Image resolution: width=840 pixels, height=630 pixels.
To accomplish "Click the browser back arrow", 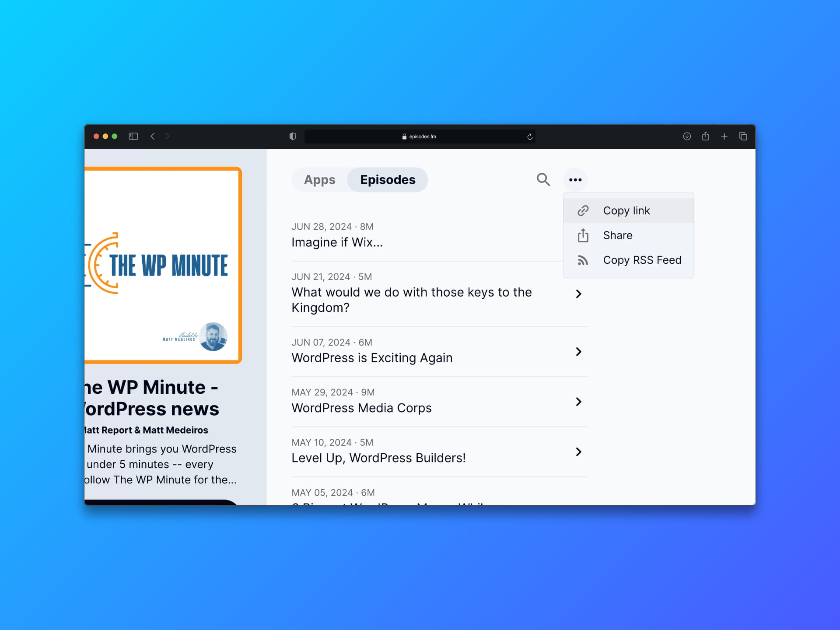I will (x=153, y=136).
